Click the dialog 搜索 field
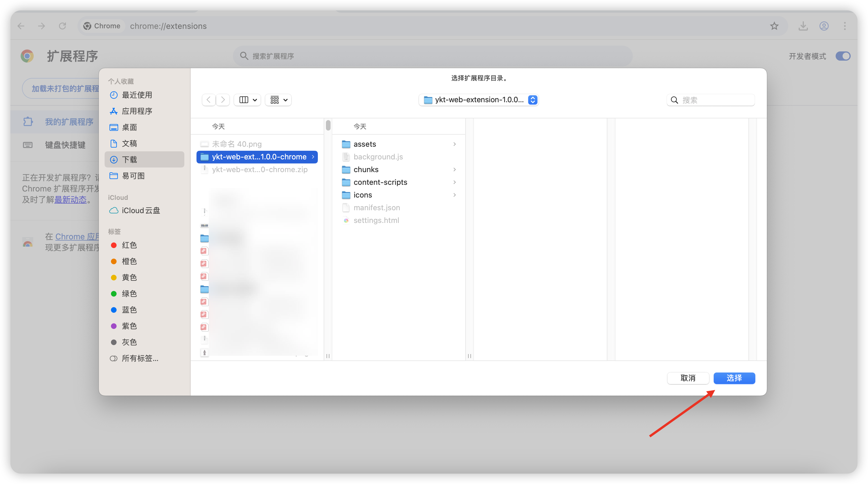Screen dimensions: 868x484 (x=714, y=100)
